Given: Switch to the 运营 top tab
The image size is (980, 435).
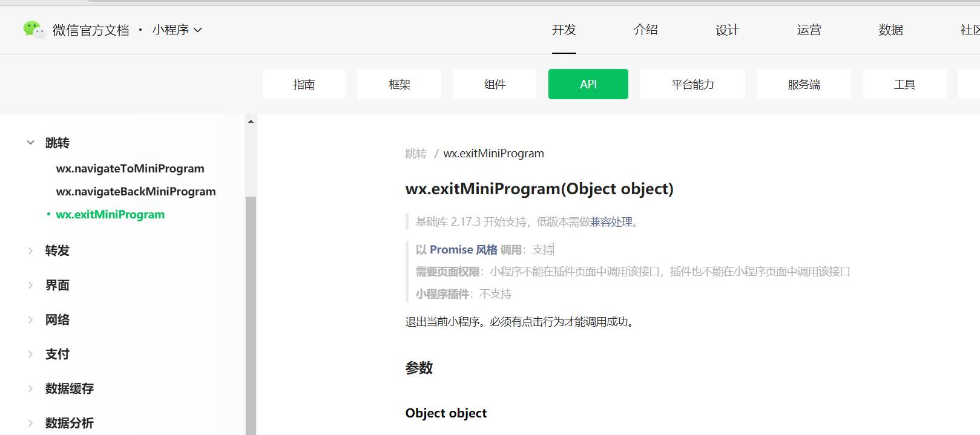Looking at the screenshot, I should coord(809,30).
